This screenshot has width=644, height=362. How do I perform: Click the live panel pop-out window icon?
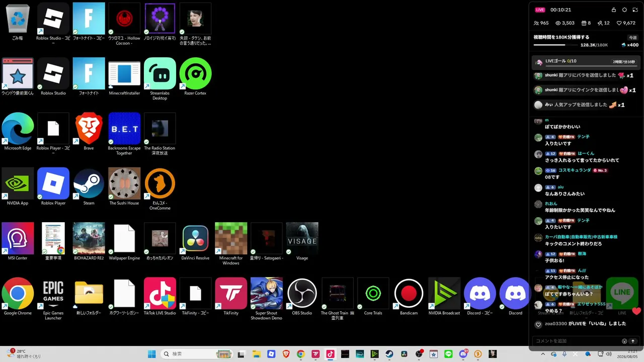[635, 10]
